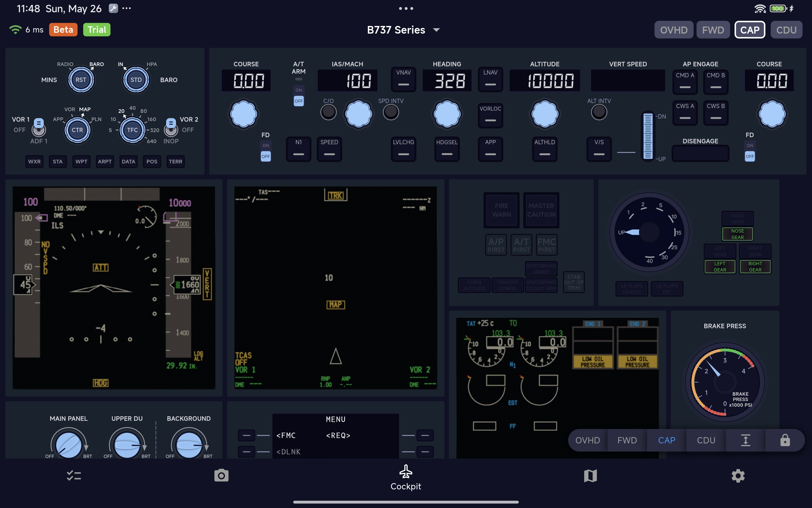The width and height of the screenshot is (812, 508).
Task: Switch to OVHD tab at top right
Action: click(x=674, y=30)
